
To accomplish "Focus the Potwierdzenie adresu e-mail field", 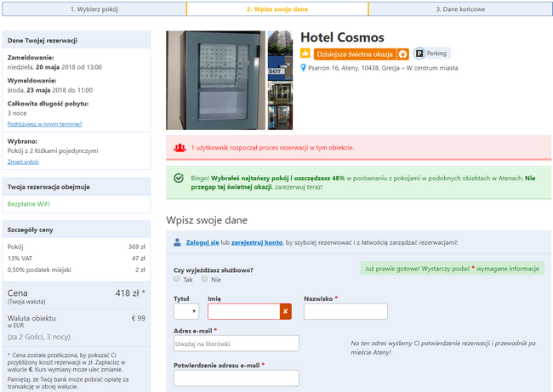I will tap(237, 378).
